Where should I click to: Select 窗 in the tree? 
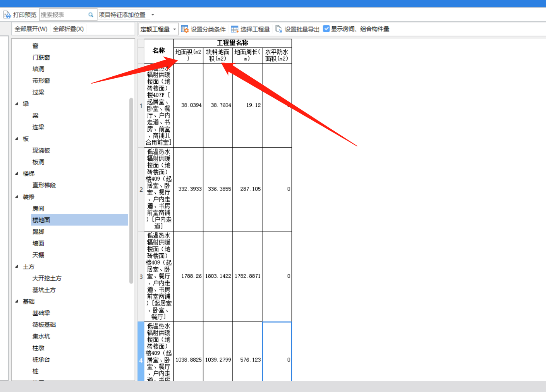pos(35,46)
